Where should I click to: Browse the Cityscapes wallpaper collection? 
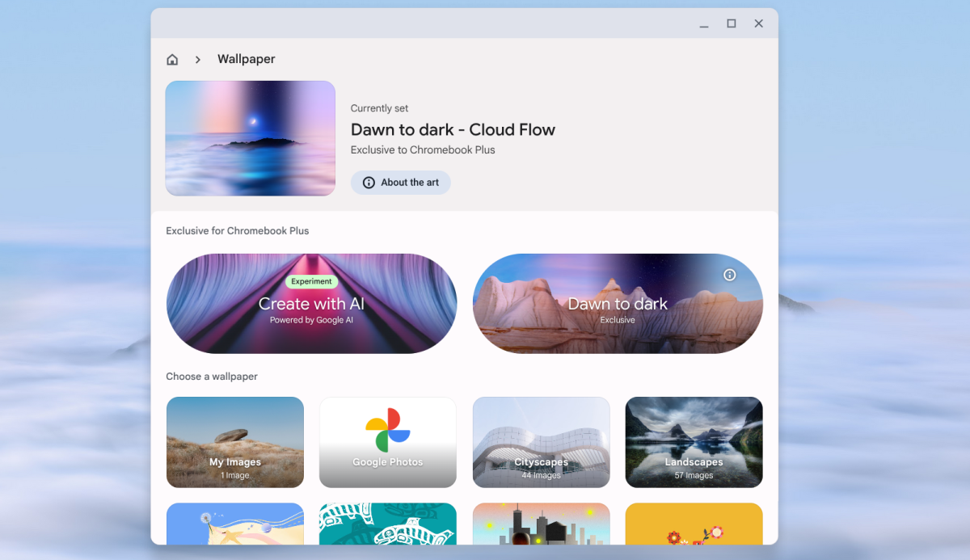(542, 442)
